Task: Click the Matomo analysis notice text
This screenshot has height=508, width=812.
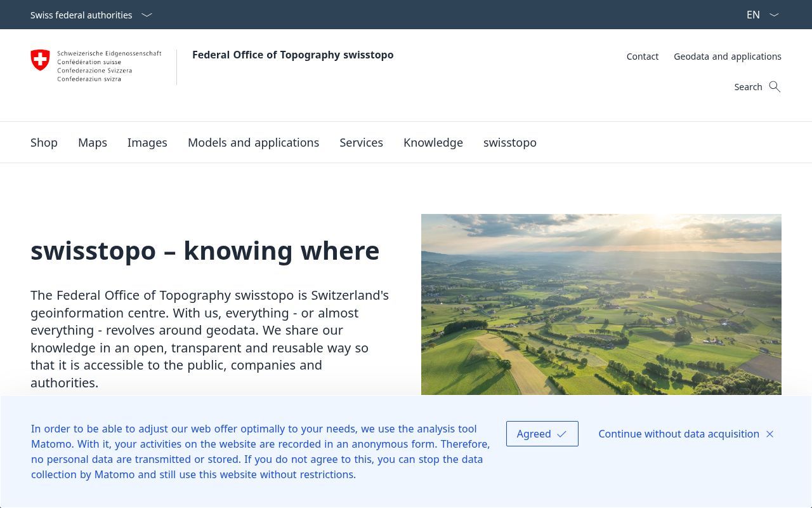Action: [260, 451]
